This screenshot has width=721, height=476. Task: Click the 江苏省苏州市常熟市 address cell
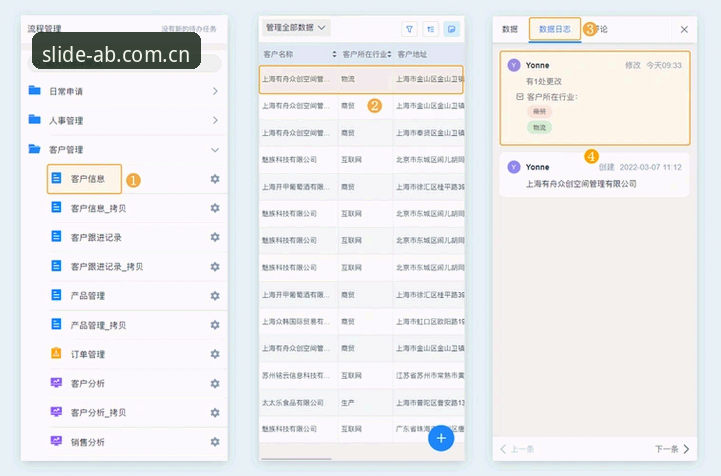430,375
